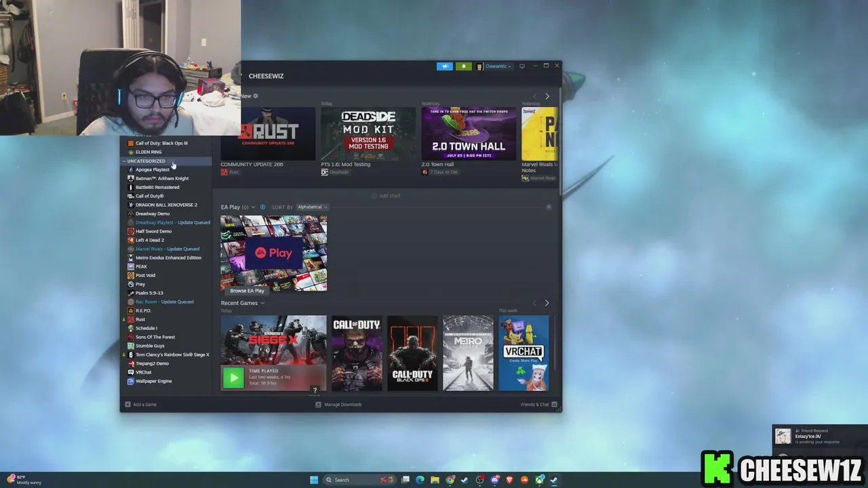Select VRChat recent game cover
The height and width of the screenshot is (488, 868).
click(524, 353)
